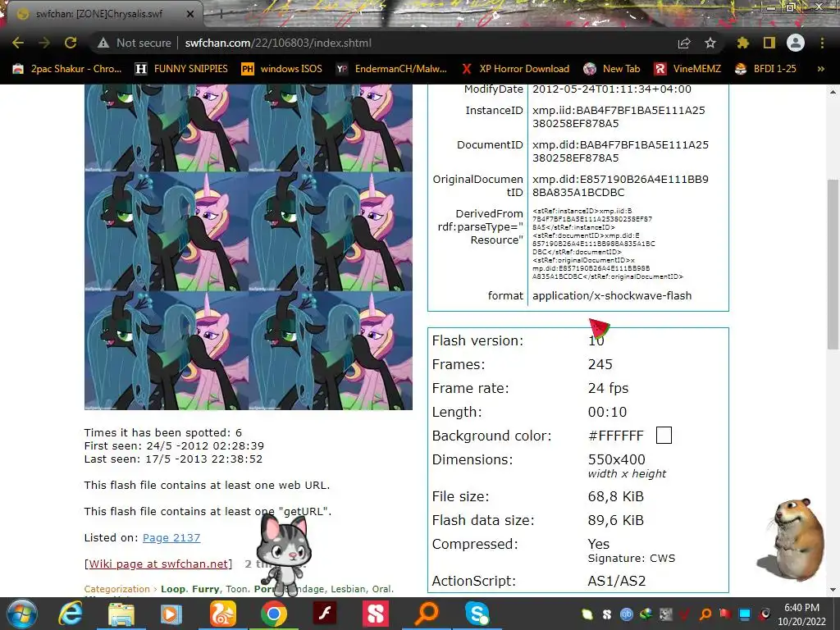Image resolution: width=840 pixels, height=630 pixels.
Task: Open the Windows Start orb
Action: [21, 614]
